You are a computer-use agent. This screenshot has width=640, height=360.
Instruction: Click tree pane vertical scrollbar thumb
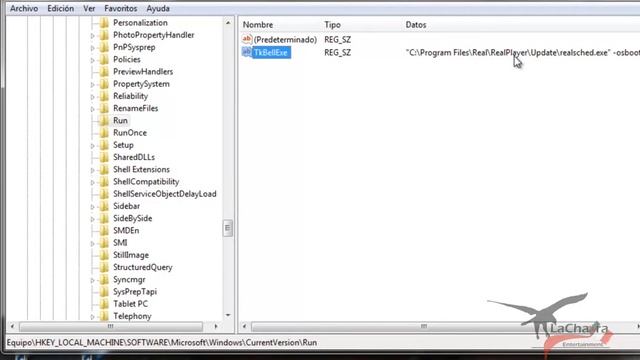click(x=228, y=228)
